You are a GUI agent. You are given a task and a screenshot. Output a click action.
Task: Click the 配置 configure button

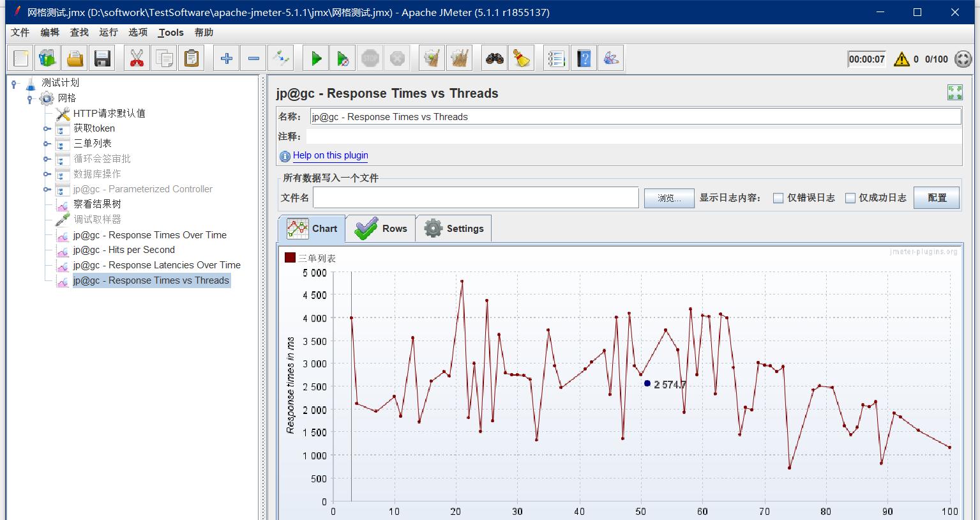[x=937, y=198]
